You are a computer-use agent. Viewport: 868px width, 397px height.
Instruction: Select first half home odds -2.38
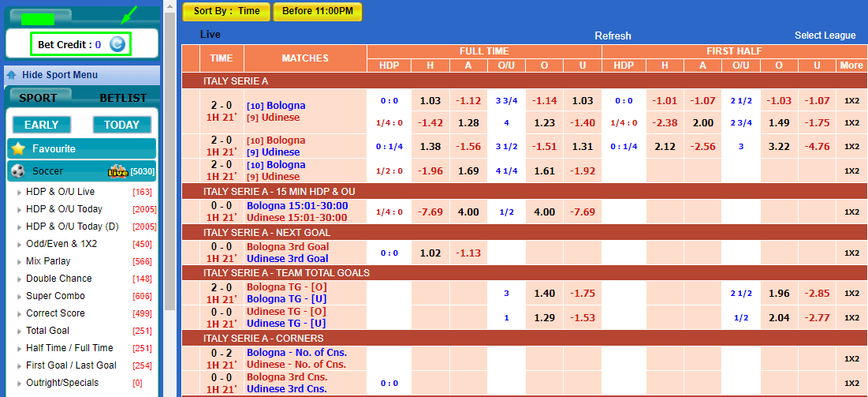[665, 122]
